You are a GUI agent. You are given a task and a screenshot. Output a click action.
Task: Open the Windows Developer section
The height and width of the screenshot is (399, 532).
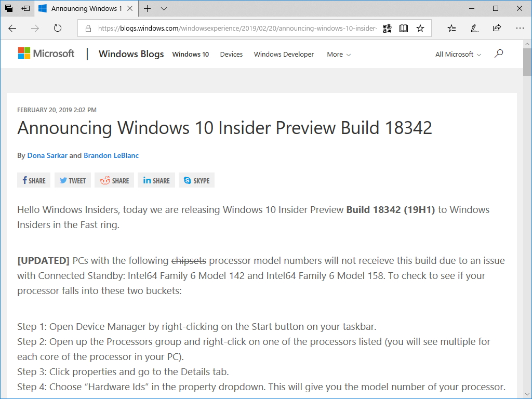(x=284, y=54)
